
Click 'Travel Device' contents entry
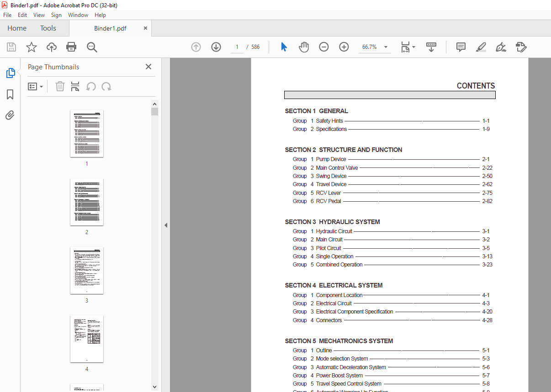[331, 184]
